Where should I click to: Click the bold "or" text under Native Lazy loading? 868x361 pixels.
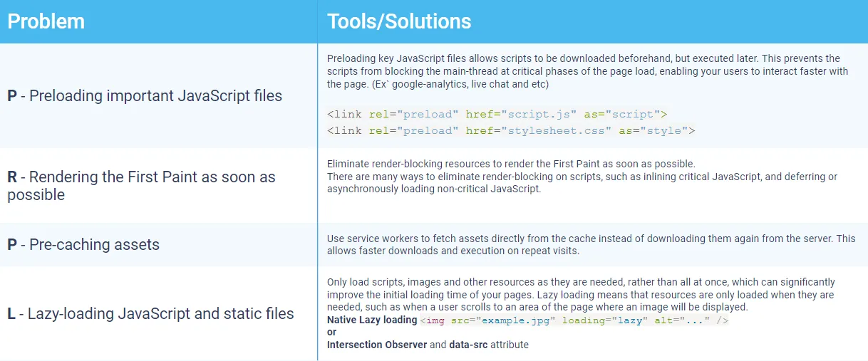point(332,333)
